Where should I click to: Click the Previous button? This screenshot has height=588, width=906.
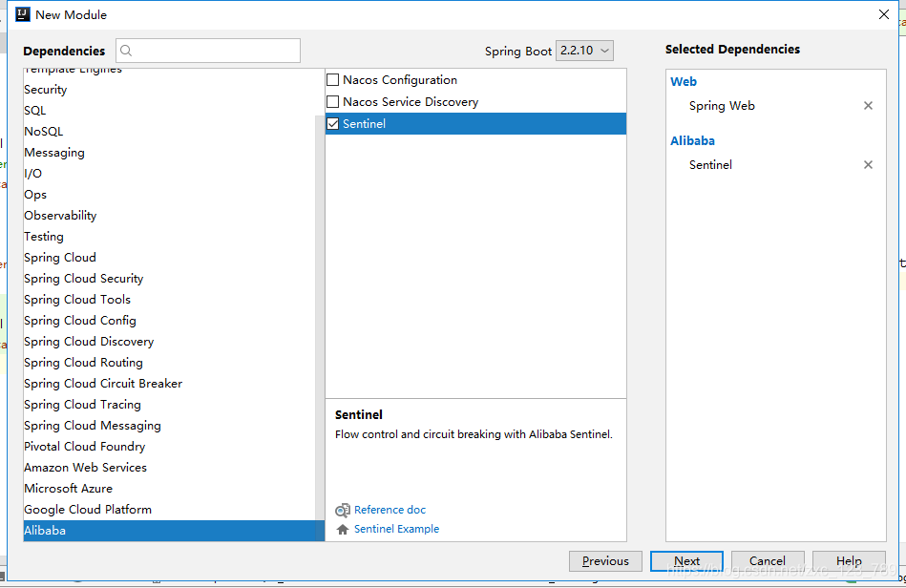point(605,561)
